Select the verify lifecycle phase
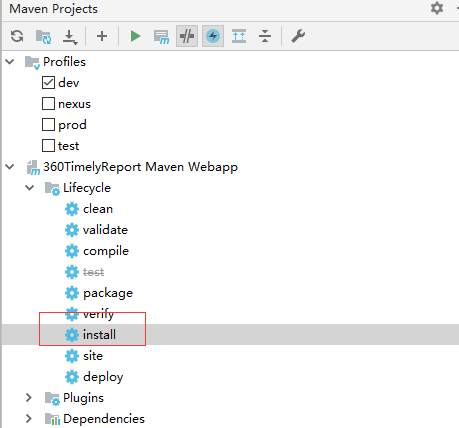The image size is (459, 428). pos(98,314)
